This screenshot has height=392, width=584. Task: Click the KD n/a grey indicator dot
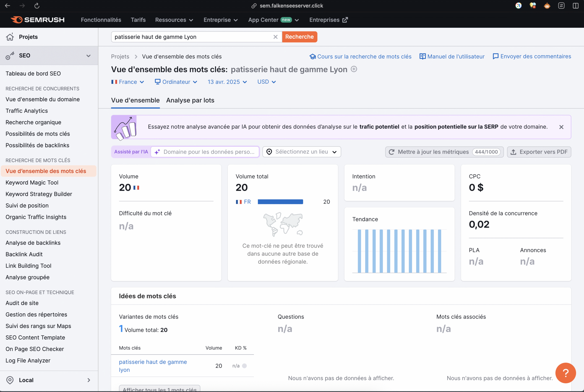[244, 366]
